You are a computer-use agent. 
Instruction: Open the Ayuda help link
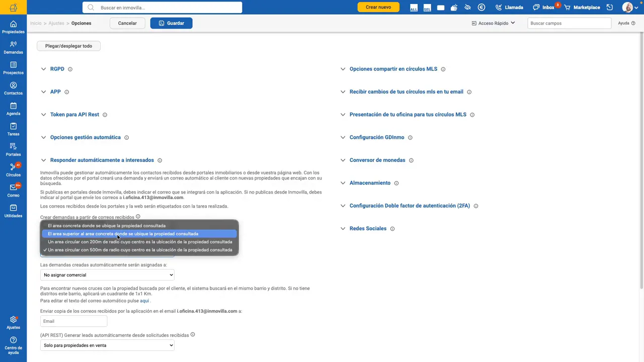[626, 23]
